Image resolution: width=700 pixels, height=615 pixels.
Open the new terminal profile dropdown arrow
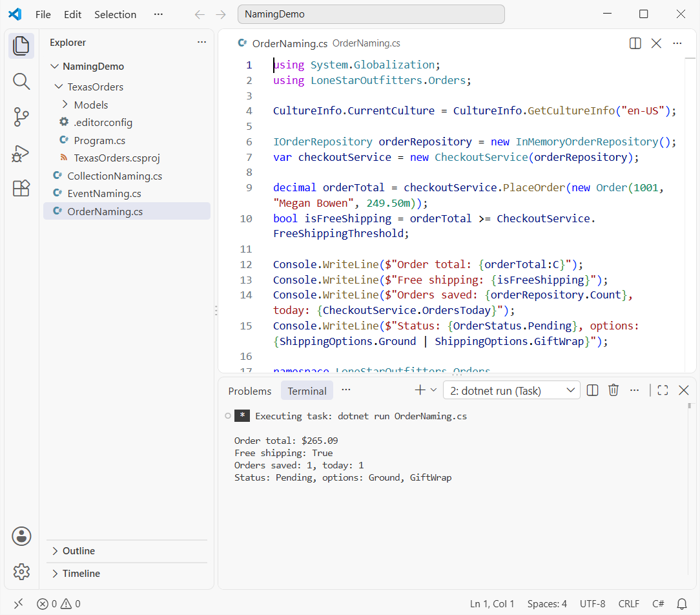click(x=433, y=390)
